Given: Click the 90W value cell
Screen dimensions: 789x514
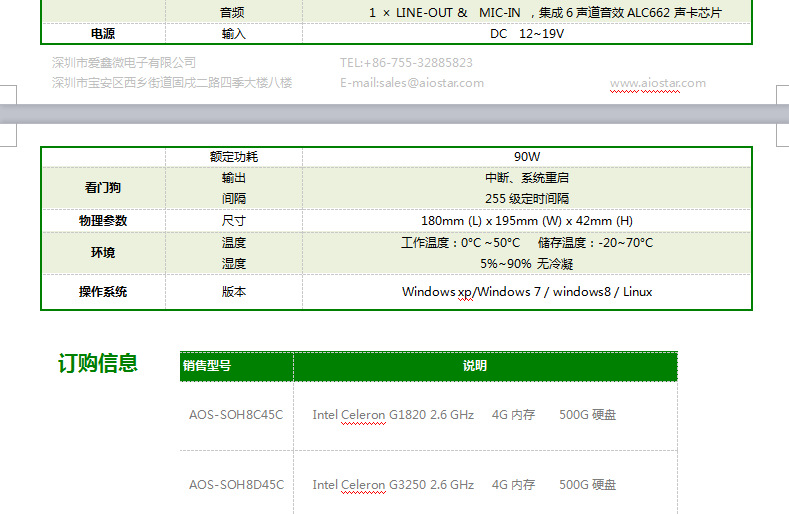Looking at the screenshot, I should point(527,157).
